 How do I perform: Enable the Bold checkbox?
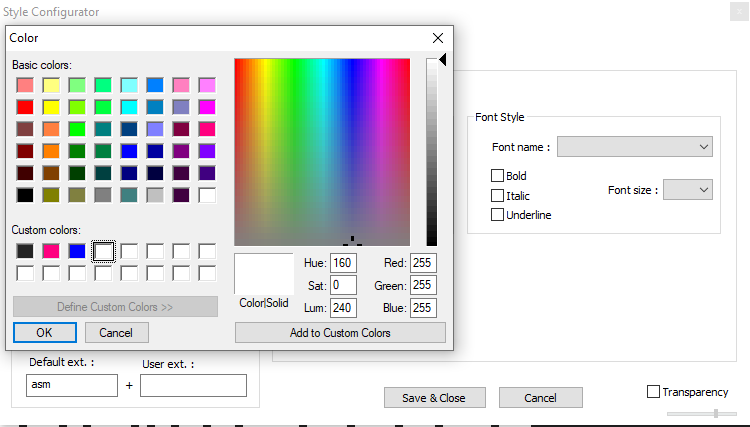pyautogui.click(x=497, y=175)
